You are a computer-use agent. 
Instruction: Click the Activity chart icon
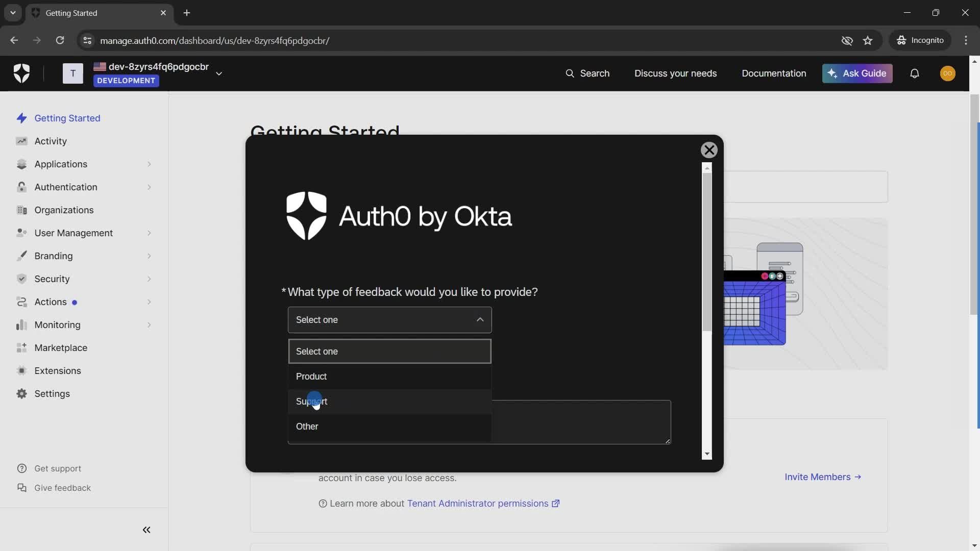[21, 141]
